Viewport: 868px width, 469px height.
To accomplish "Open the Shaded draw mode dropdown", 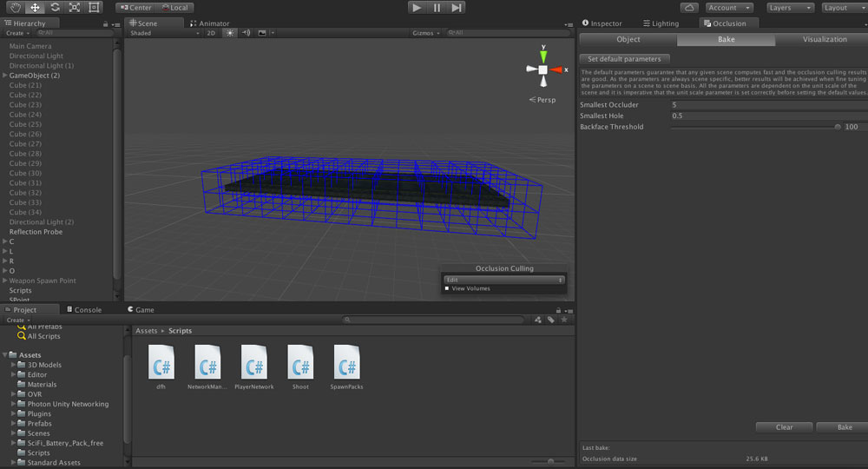I will [165, 33].
